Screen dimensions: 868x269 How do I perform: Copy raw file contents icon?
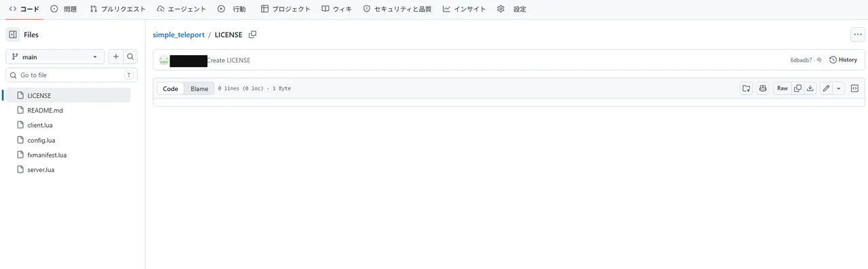798,88
